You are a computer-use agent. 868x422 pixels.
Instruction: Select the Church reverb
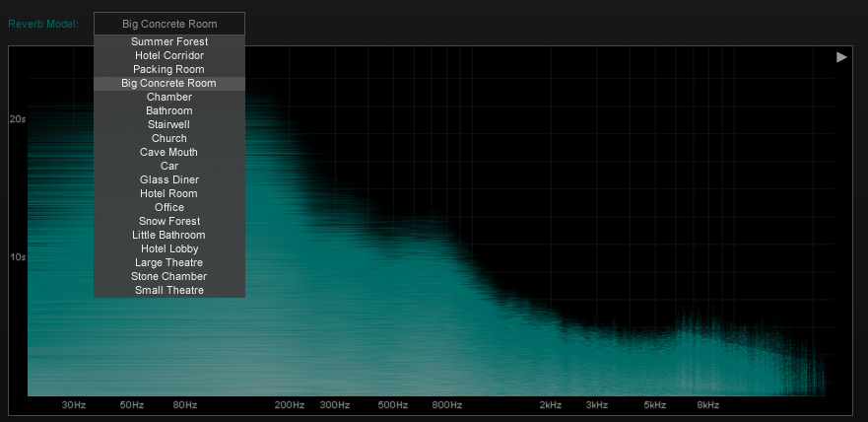[x=168, y=139]
